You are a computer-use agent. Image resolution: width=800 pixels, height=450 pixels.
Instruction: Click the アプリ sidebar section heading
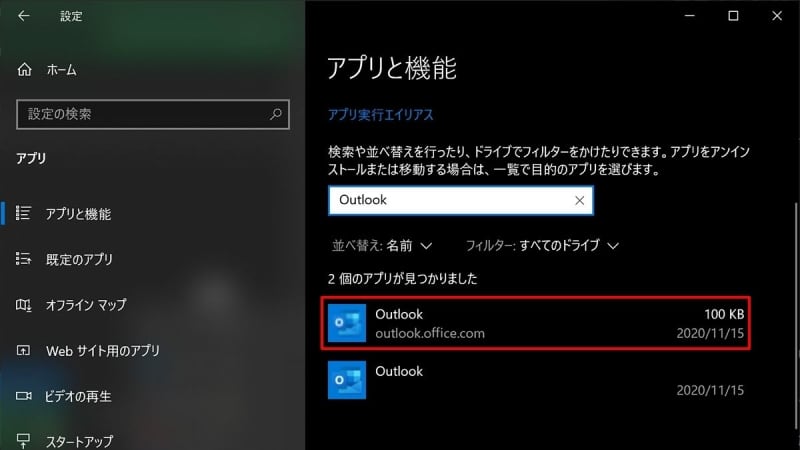[31, 159]
